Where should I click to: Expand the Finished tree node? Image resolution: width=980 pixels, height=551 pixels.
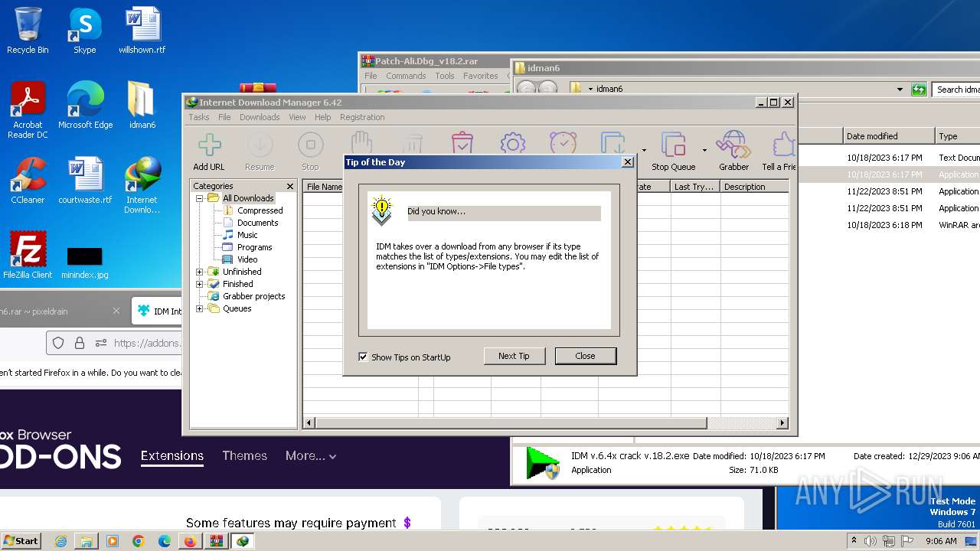pos(200,284)
